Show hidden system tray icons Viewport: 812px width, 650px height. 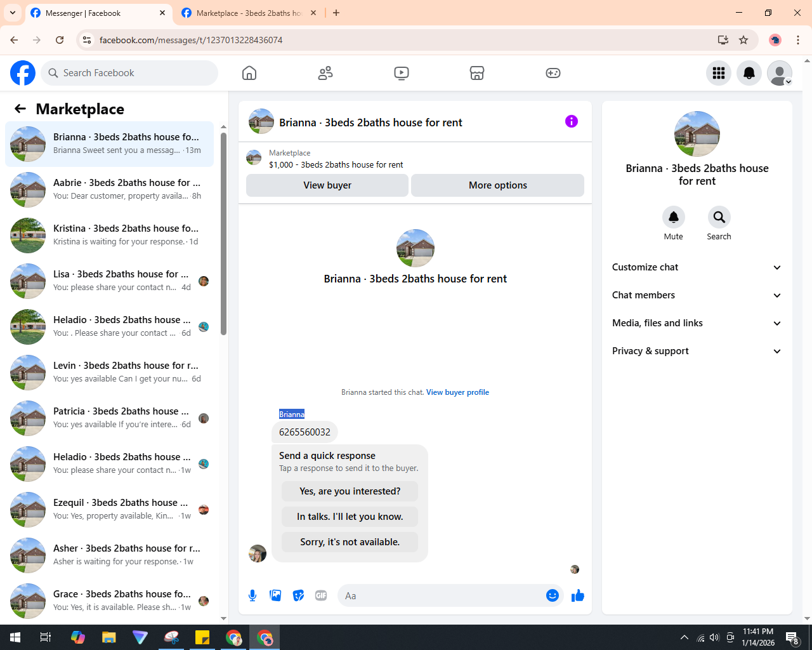pyautogui.click(x=684, y=637)
